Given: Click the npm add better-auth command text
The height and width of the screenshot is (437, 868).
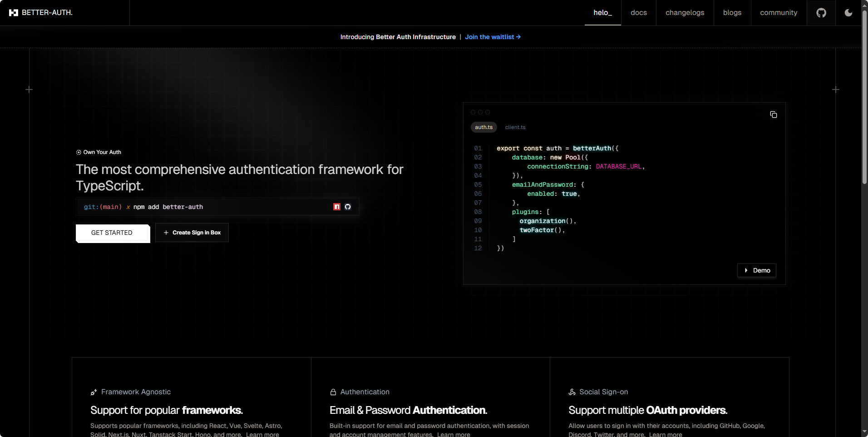Looking at the screenshot, I should pos(168,207).
